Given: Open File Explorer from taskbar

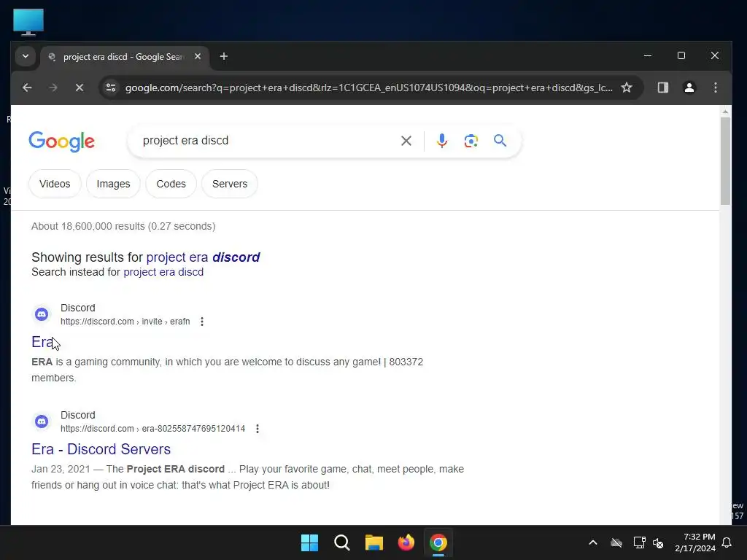Looking at the screenshot, I should click(374, 542).
